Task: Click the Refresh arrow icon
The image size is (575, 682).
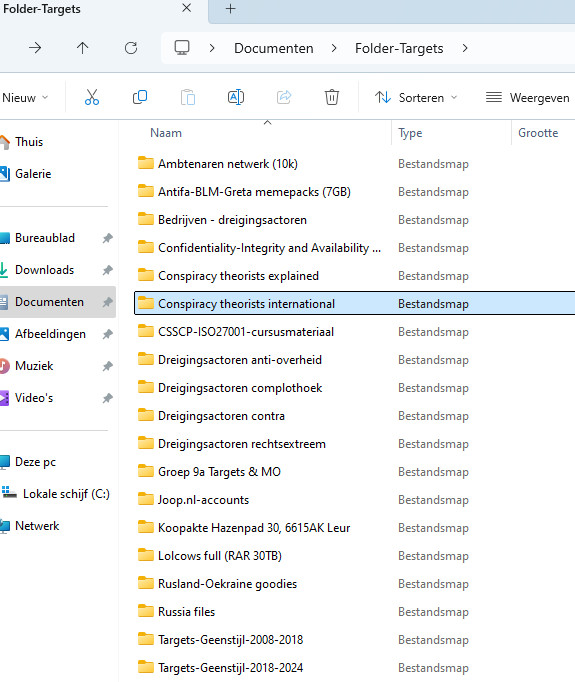Action: 131,48
